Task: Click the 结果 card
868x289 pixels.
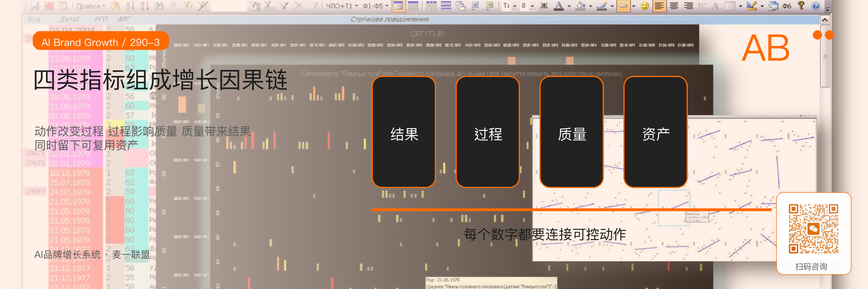Action: [404, 132]
